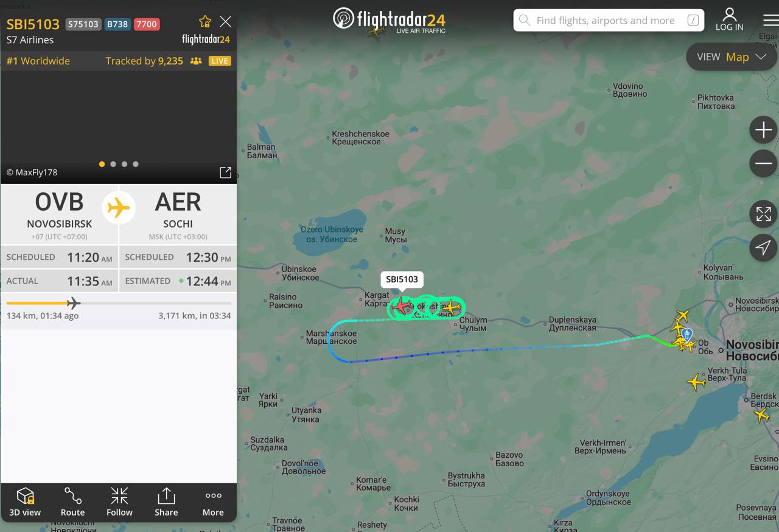This screenshot has width=779, height=532.
Task: Close the SBI5103 flight details panel
Action: (x=226, y=22)
